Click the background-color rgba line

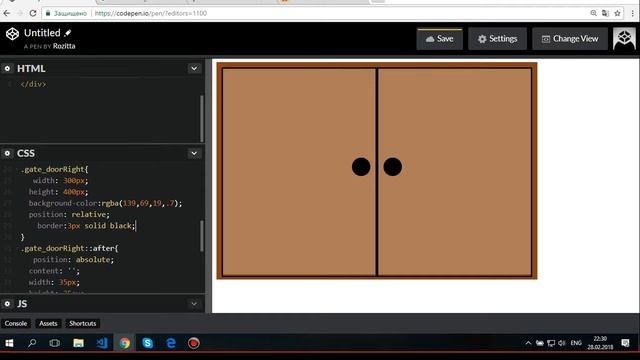coord(105,203)
